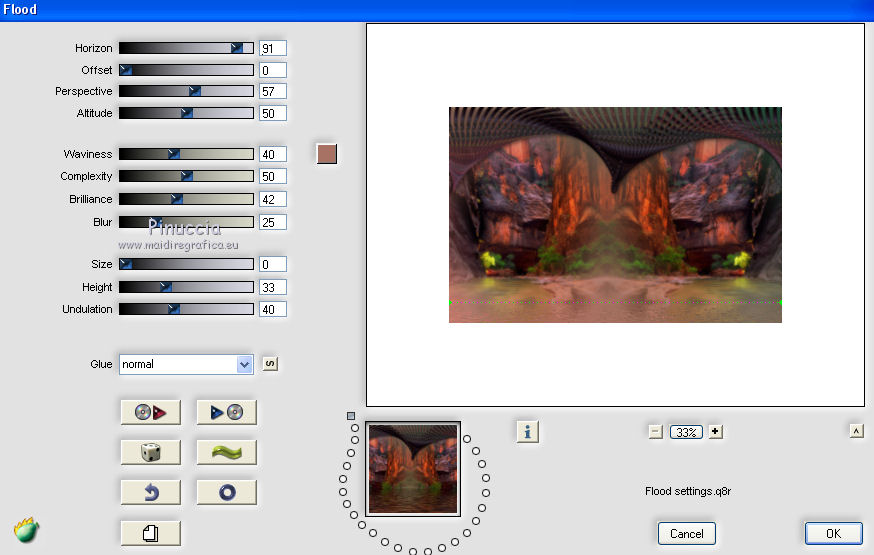Click the Brilliance value field showing 42
Viewport: 874px width, 555px height.
pyautogui.click(x=273, y=199)
